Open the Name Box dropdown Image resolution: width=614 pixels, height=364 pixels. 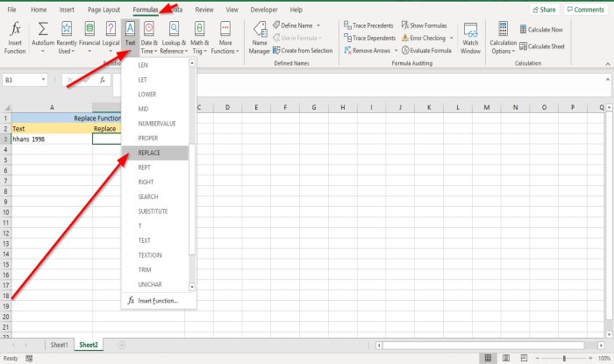click(x=43, y=80)
